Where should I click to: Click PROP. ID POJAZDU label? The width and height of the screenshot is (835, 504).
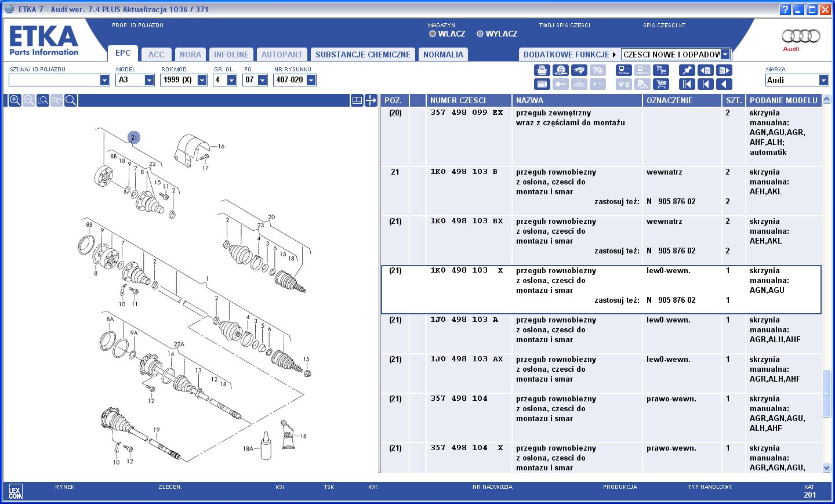coord(137,26)
